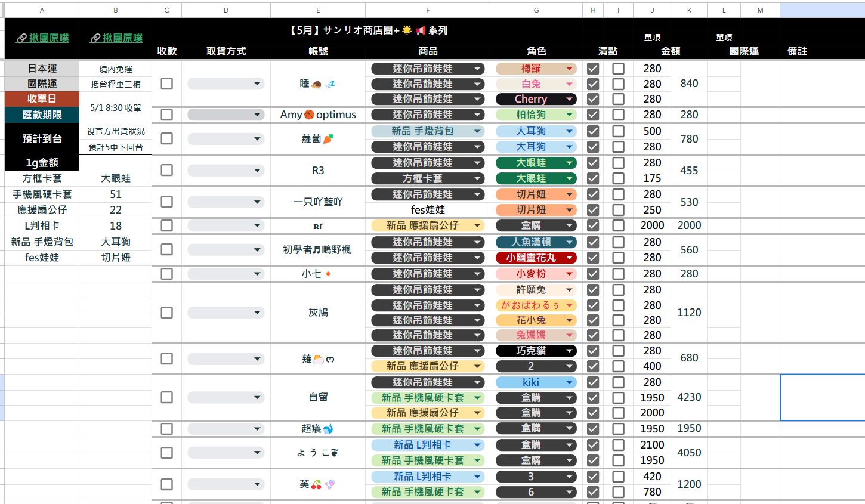Open the 取貨方式 dropdown for 芙

(x=226, y=484)
